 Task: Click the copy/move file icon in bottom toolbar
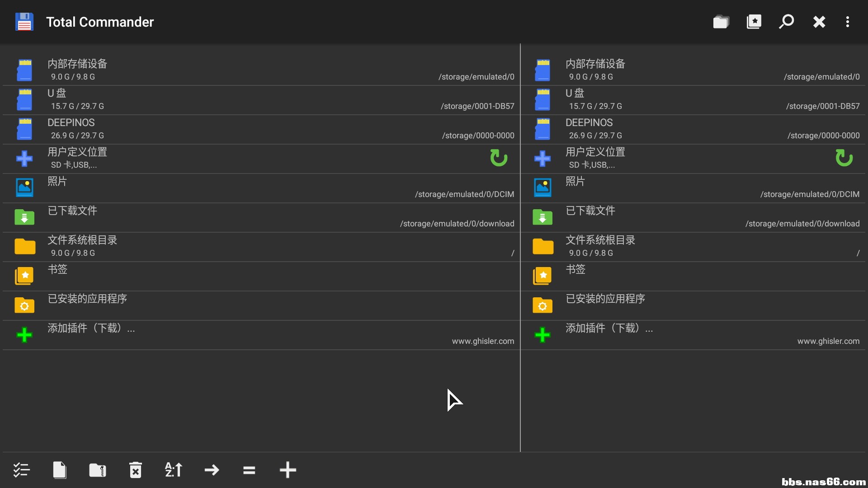(x=60, y=470)
